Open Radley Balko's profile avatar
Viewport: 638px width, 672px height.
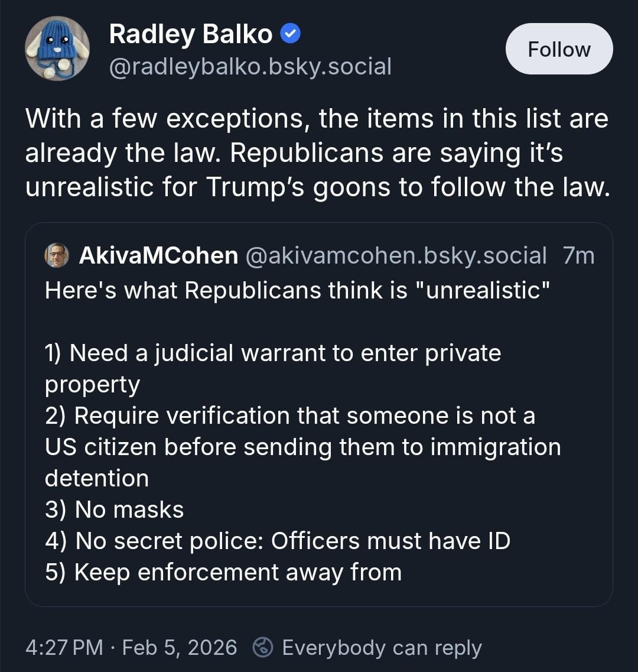(57, 48)
